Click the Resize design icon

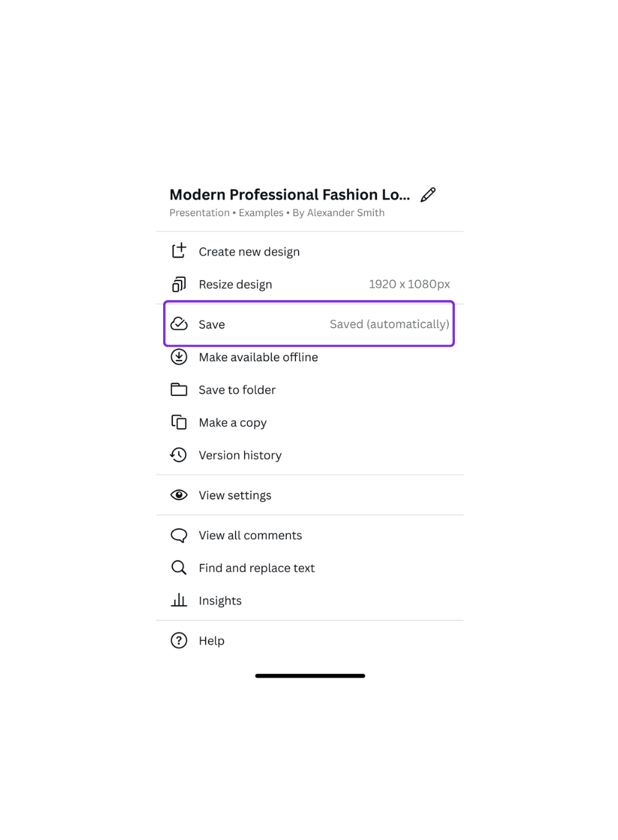[x=179, y=284]
